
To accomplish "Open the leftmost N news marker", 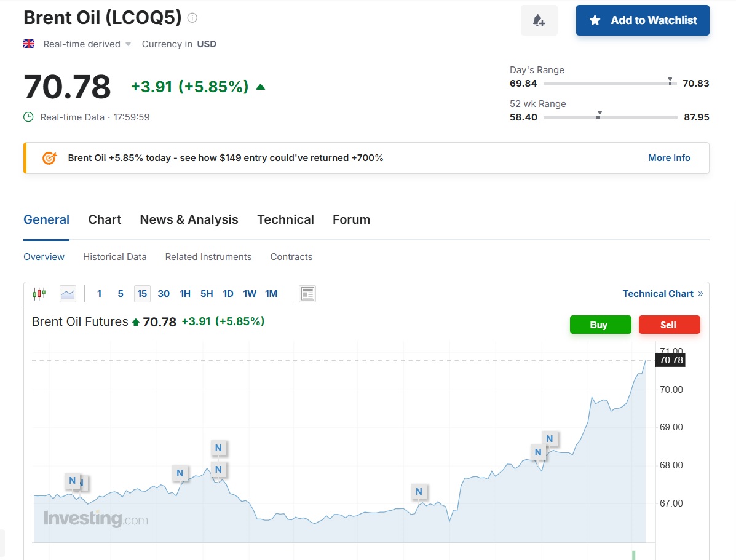I will [x=73, y=480].
